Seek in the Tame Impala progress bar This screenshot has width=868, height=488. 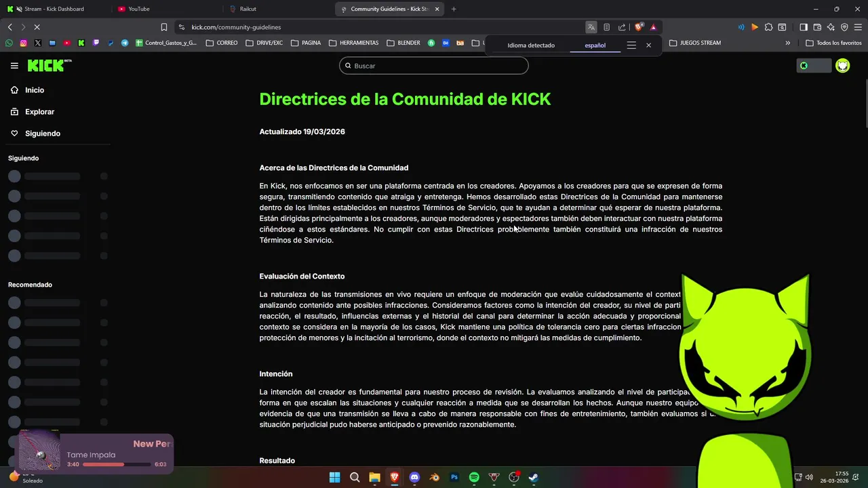(117, 464)
